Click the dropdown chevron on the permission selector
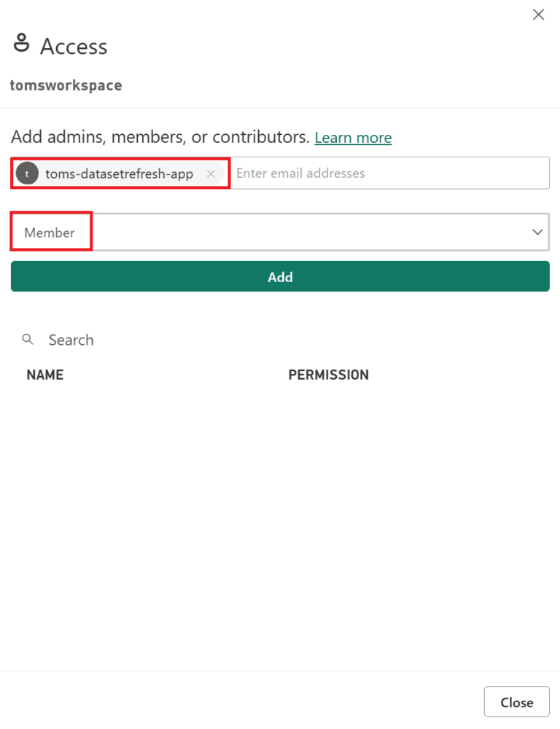 [x=537, y=232]
